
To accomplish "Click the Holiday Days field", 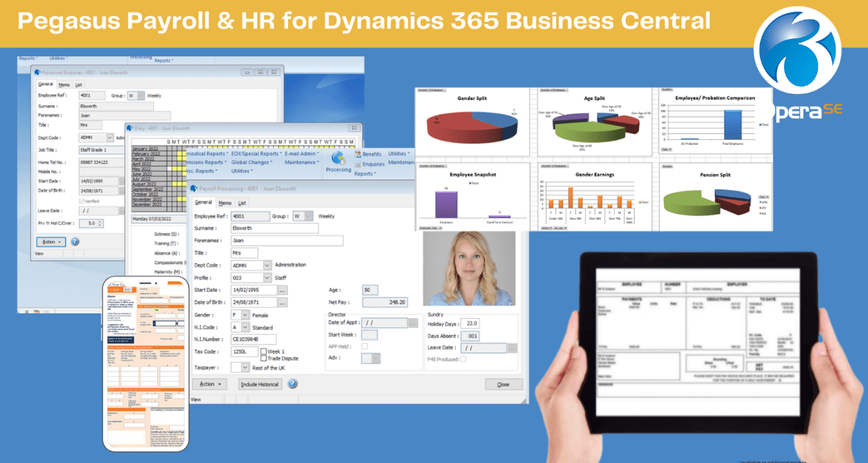I will [x=470, y=323].
